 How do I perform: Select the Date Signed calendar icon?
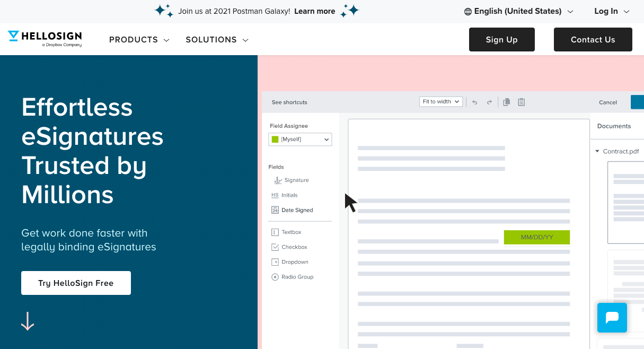click(x=275, y=210)
